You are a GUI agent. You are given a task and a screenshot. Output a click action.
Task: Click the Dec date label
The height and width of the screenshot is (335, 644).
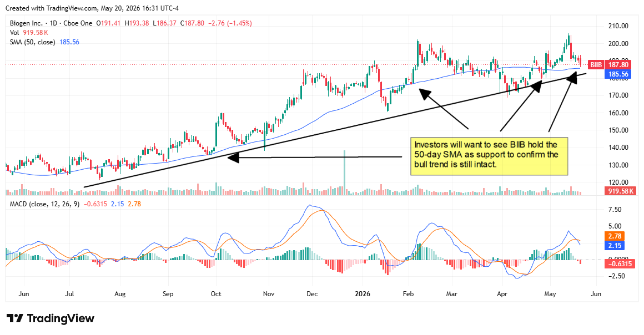[x=312, y=294]
